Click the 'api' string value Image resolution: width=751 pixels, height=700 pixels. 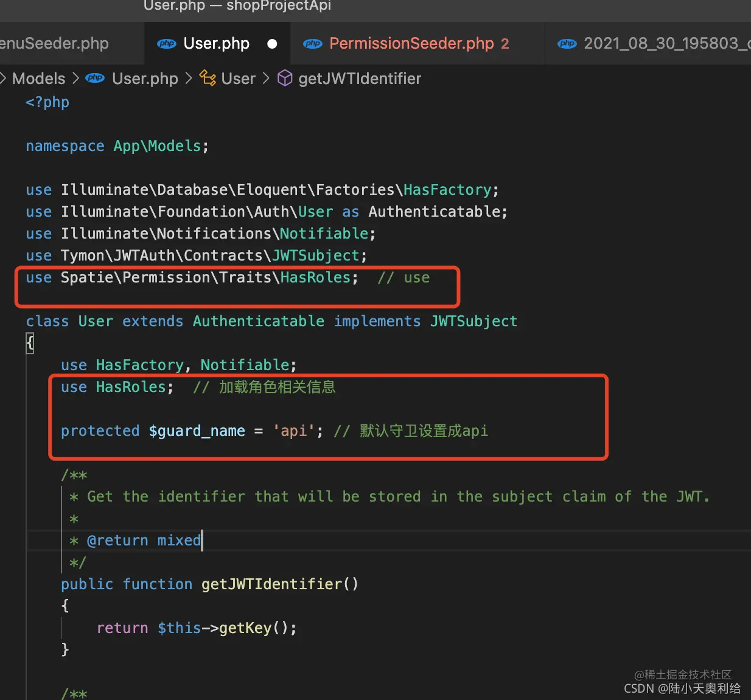[x=293, y=431]
